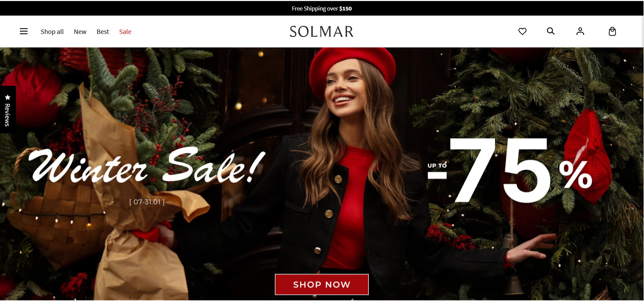Open the hamburger navigation menu

(x=24, y=32)
